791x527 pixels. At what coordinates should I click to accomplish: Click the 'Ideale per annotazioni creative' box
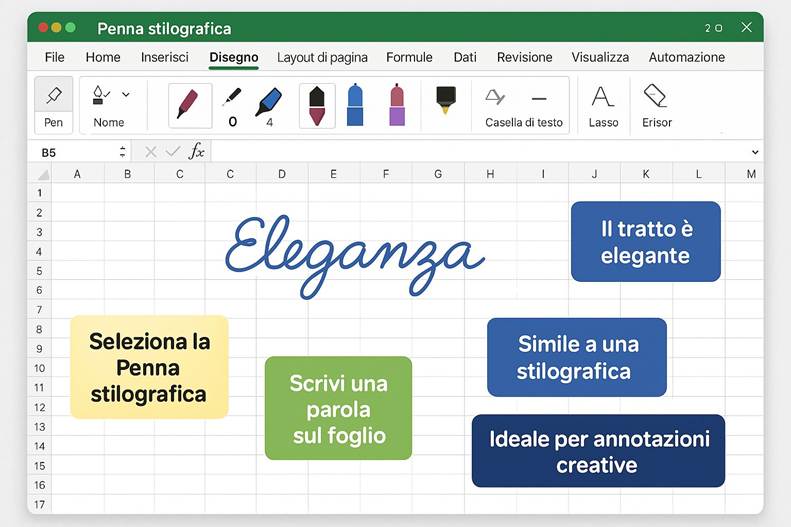coord(598,451)
